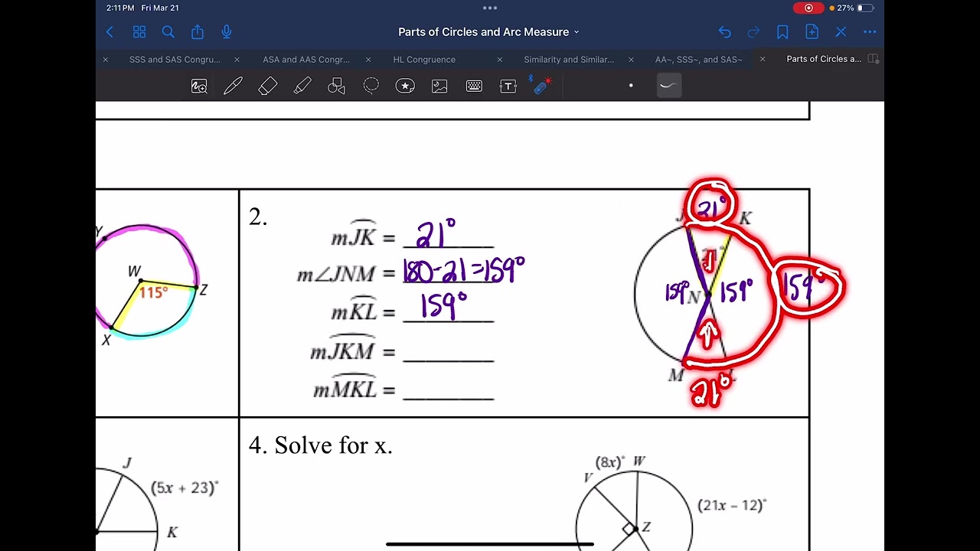The width and height of the screenshot is (980, 551).
Task: Choose the trail line laser style
Action: (668, 86)
